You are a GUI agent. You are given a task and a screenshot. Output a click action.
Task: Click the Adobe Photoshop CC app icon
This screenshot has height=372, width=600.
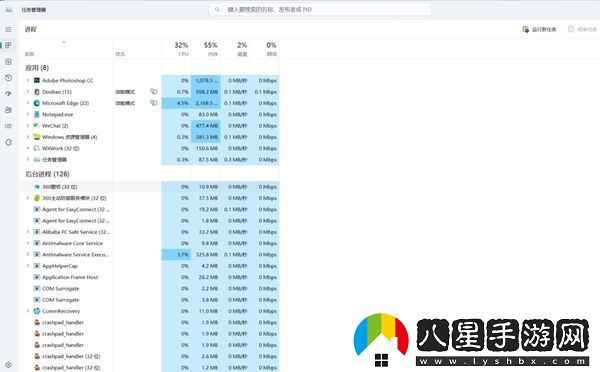tap(37, 80)
